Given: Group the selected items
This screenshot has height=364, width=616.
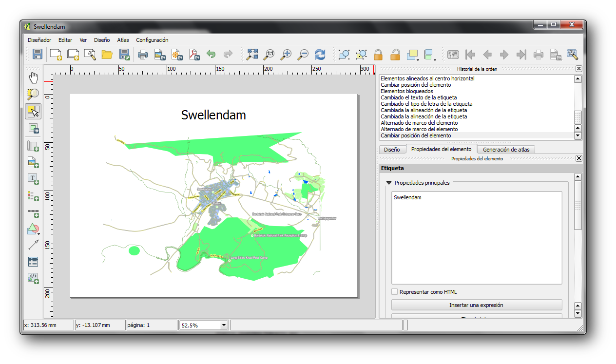Looking at the screenshot, I should 344,54.
